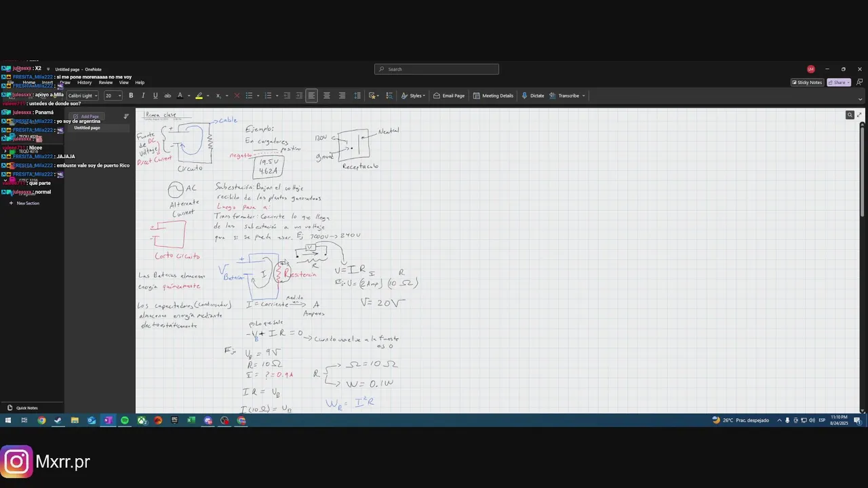
Task: Open the Transcribe dropdown arrow
Action: click(583, 96)
